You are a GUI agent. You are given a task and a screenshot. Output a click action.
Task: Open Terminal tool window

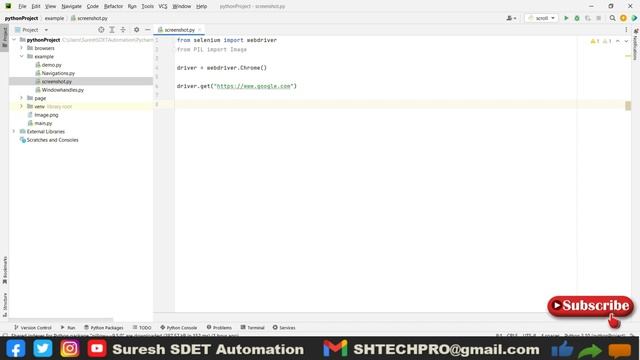coord(252,328)
